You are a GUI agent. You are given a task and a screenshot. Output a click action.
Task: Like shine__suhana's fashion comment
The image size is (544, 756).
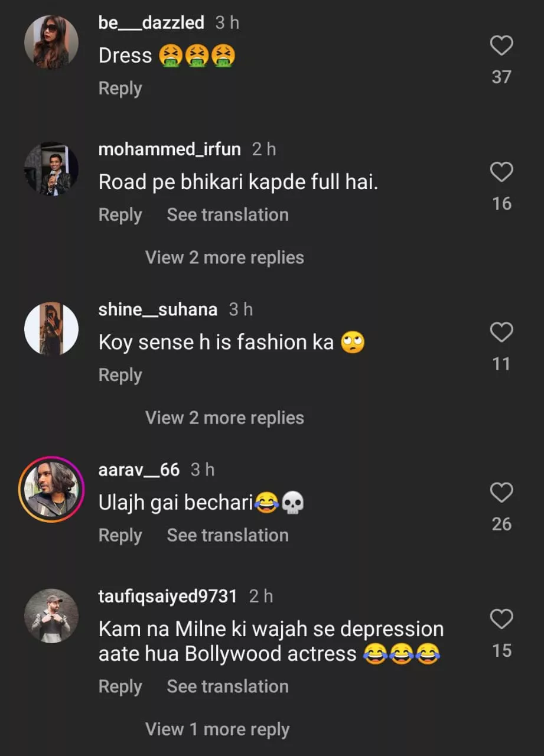501,333
